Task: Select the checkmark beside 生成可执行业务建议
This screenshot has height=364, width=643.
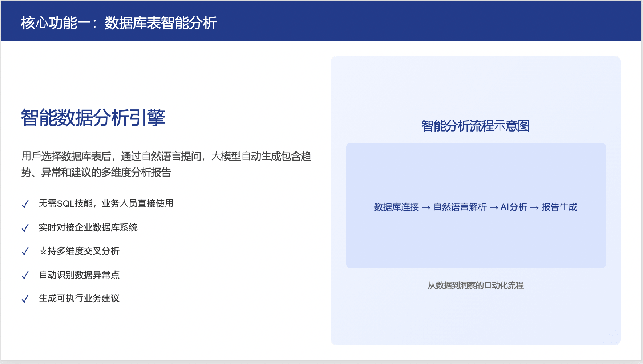Action: click(x=25, y=299)
